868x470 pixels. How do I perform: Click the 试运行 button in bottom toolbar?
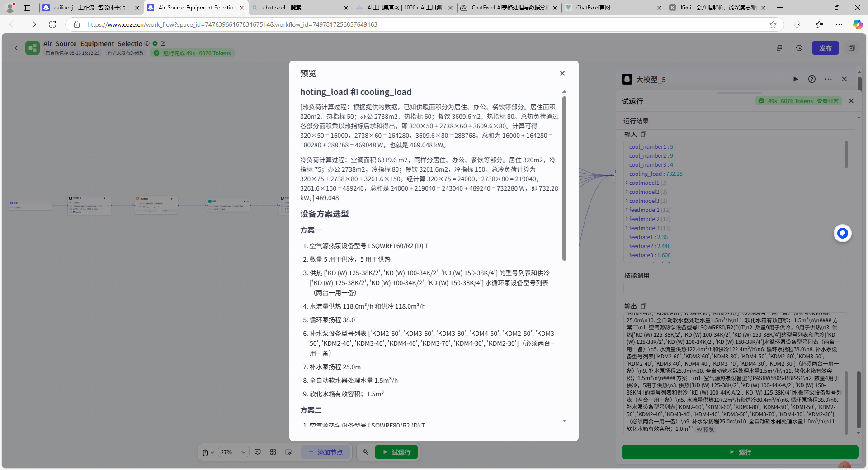[396, 452]
